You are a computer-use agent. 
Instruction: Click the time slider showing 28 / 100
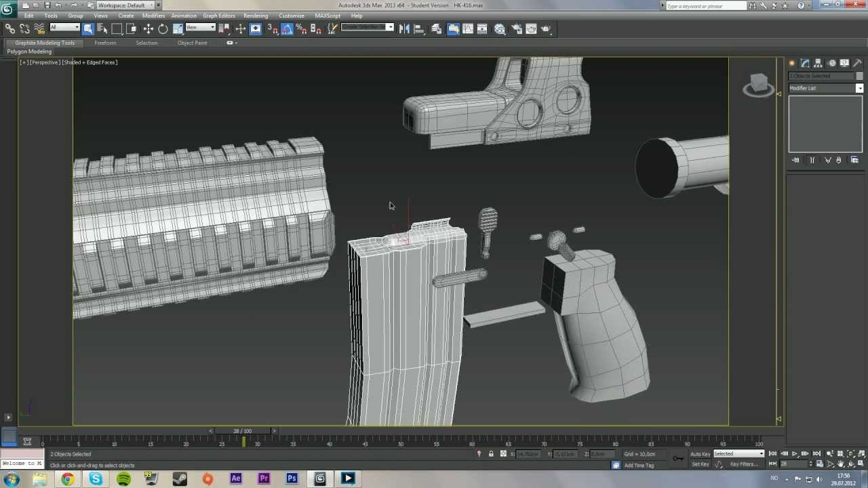242,431
